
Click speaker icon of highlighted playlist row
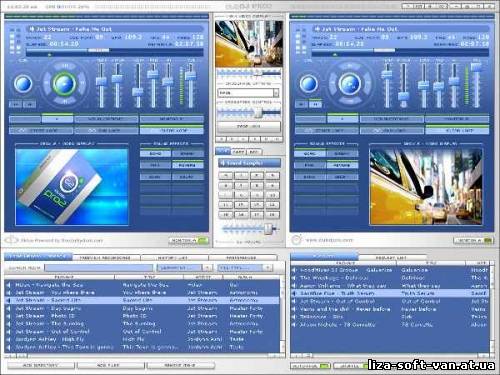tap(294, 293)
